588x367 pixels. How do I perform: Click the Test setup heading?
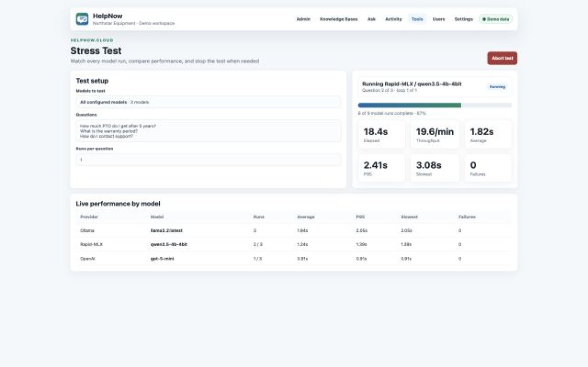92,81
